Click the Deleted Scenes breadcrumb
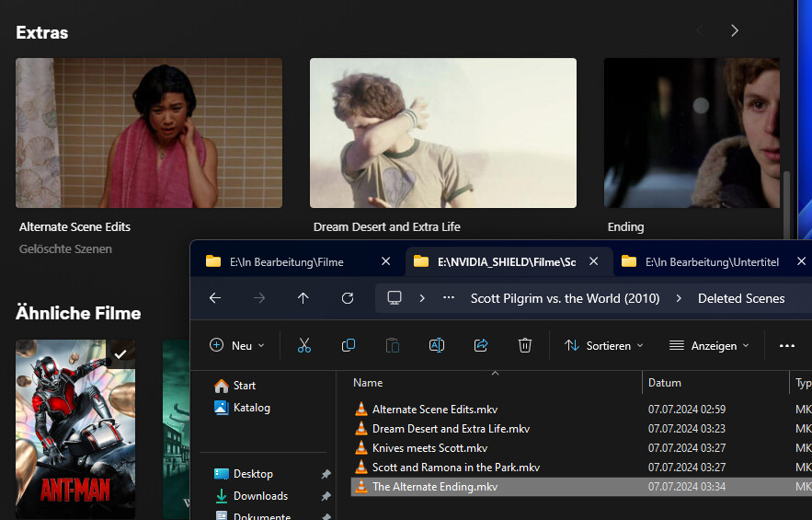812x520 pixels. point(741,298)
